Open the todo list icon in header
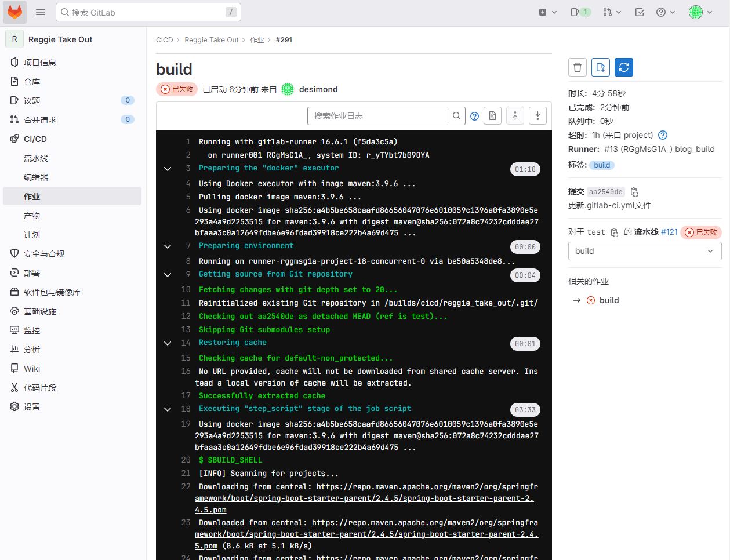Viewport: 730px width, 560px height. click(640, 12)
